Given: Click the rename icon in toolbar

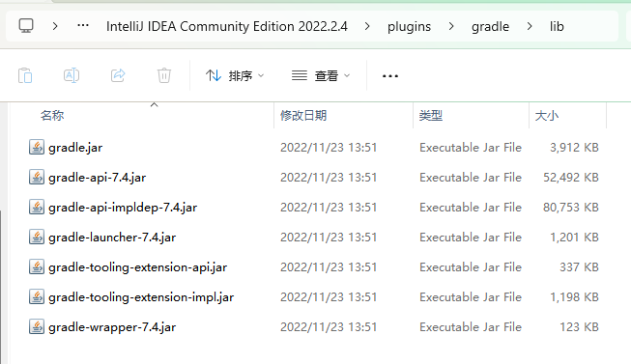Looking at the screenshot, I should (x=72, y=75).
